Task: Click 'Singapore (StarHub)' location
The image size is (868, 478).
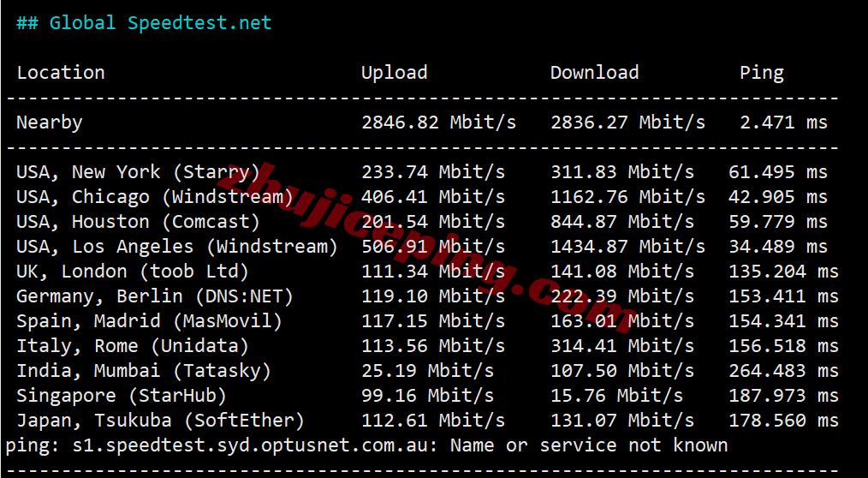Action: [x=122, y=396]
